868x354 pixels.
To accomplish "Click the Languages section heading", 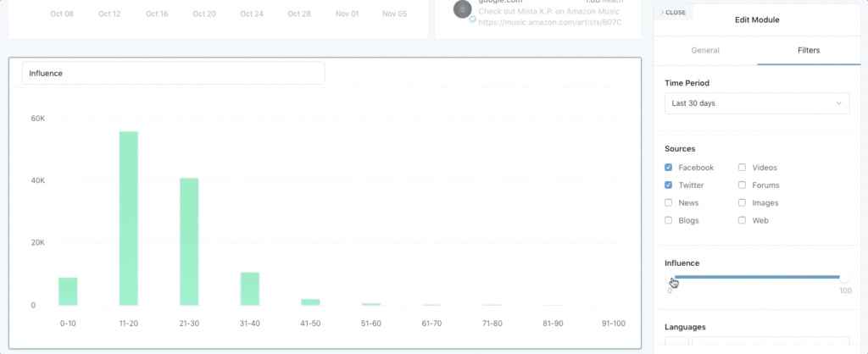I will coord(685,327).
